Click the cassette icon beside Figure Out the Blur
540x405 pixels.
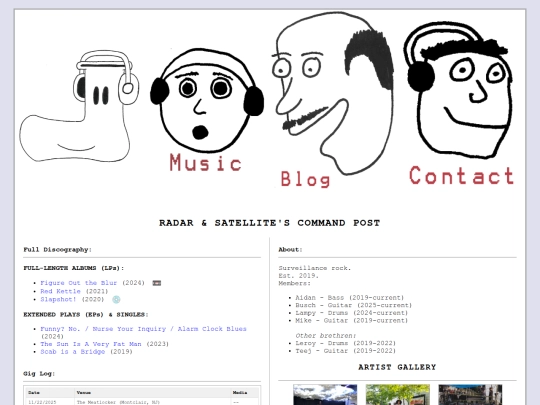point(157,283)
